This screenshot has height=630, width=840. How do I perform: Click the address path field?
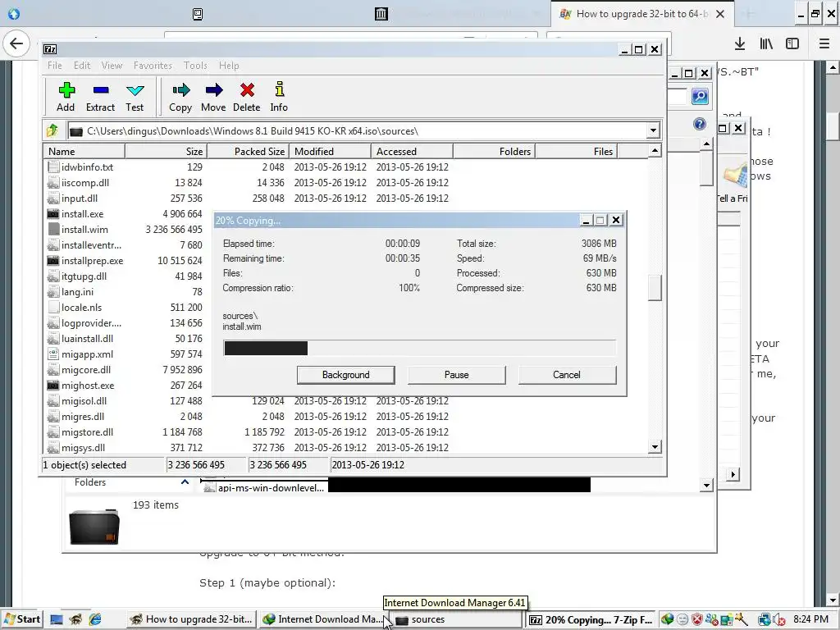pyautogui.click(x=358, y=130)
